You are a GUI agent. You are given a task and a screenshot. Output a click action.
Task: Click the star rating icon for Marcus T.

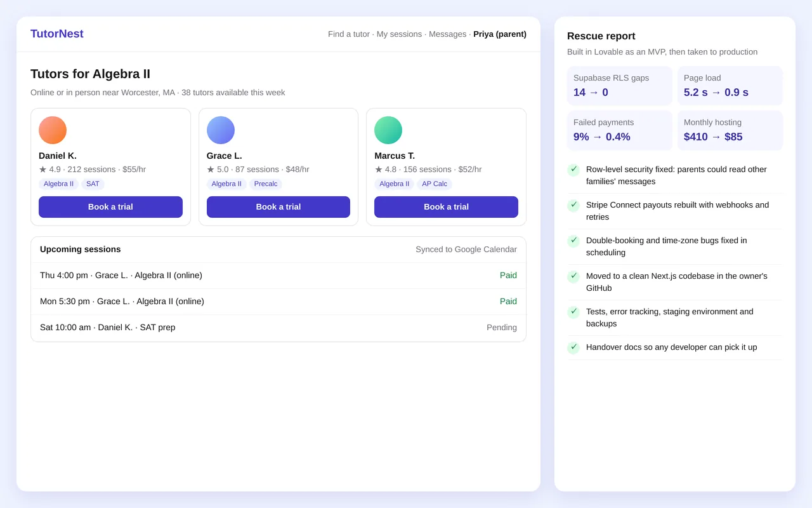pyautogui.click(x=379, y=170)
